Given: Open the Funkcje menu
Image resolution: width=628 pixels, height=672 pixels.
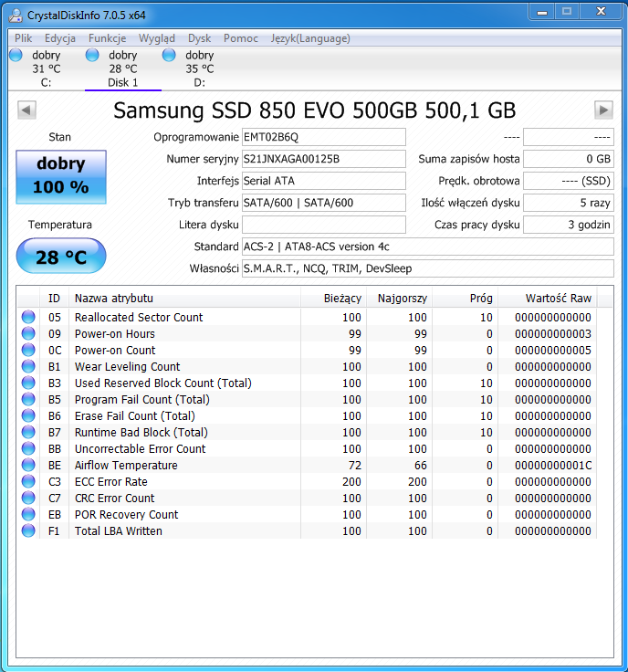Looking at the screenshot, I should point(107,38).
